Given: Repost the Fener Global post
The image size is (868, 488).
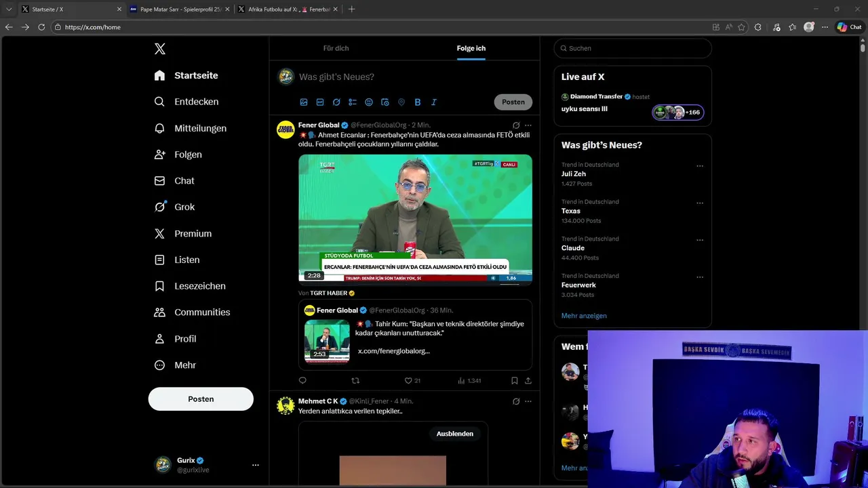Looking at the screenshot, I should pyautogui.click(x=355, y=381).
